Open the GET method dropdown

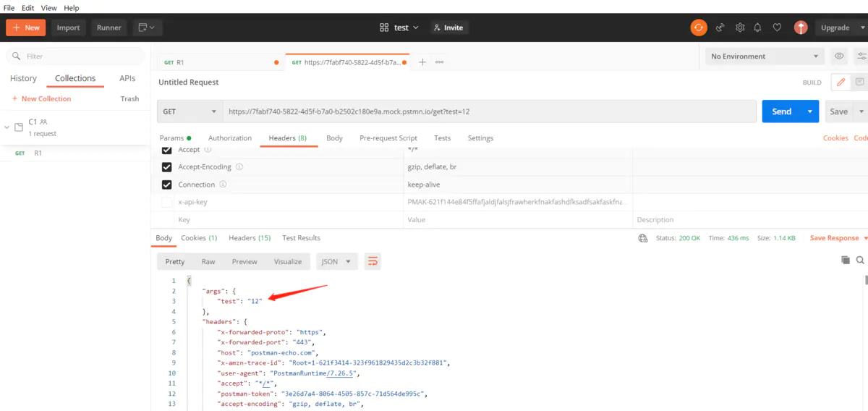point(190,111)
